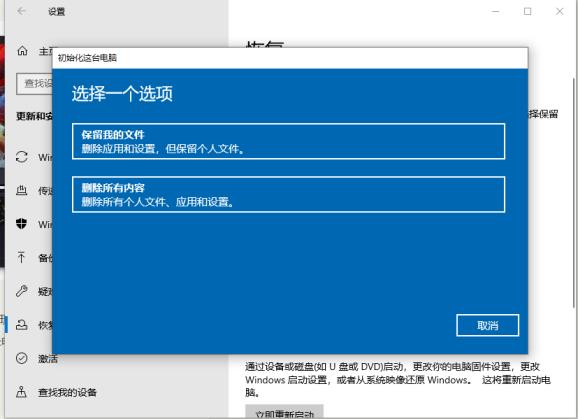Click the home icon in sidebar

[22, 51]
